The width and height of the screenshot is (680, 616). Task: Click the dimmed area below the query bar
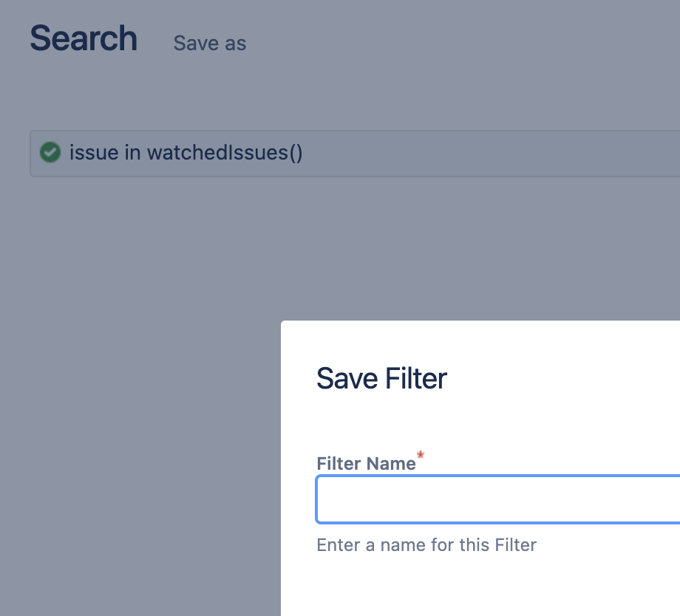(x=296, y=244)
